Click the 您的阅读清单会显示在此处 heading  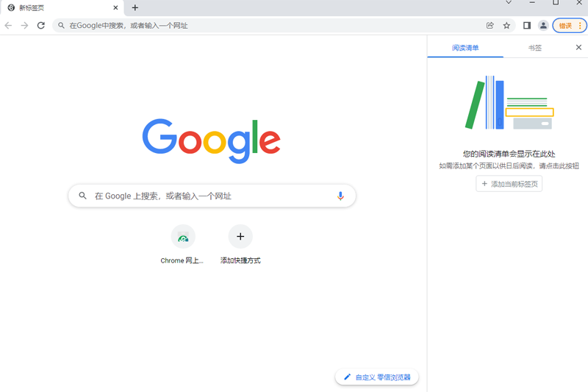509,154
